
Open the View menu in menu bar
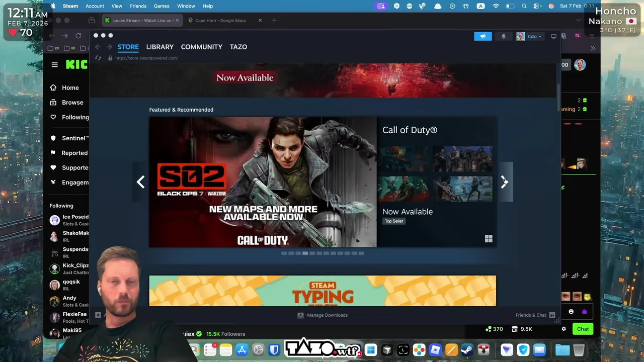tap(117, 6)
